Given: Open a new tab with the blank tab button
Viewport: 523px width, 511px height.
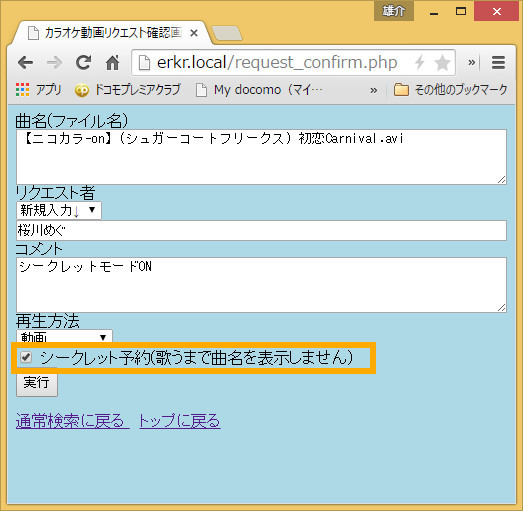Looking at the screenshot, I should 227,33.
